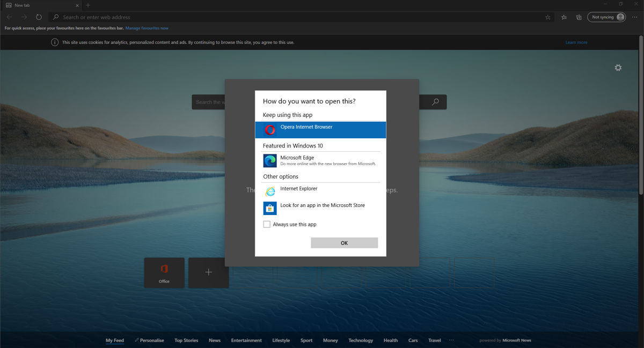Add page to favourites star icon

(547, 17)
